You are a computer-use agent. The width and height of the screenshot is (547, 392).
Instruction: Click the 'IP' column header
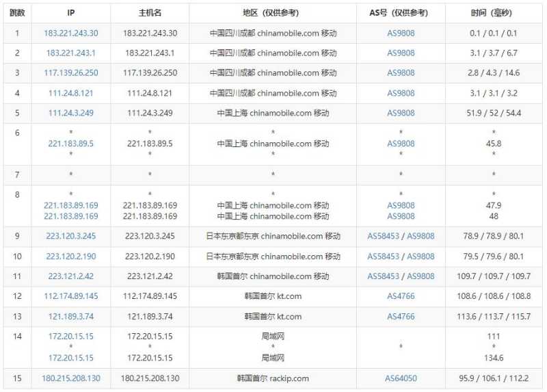pyautogui.click(x=71, y=13)
